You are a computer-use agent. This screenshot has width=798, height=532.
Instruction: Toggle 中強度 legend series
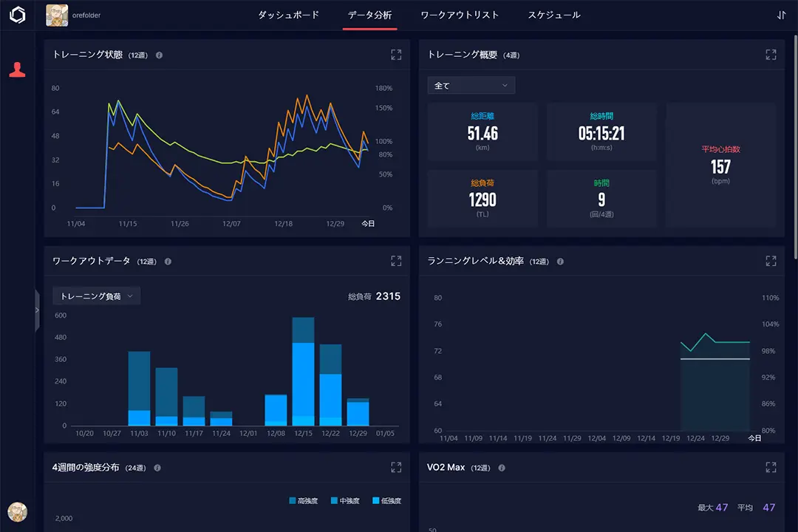click(344, 501)
